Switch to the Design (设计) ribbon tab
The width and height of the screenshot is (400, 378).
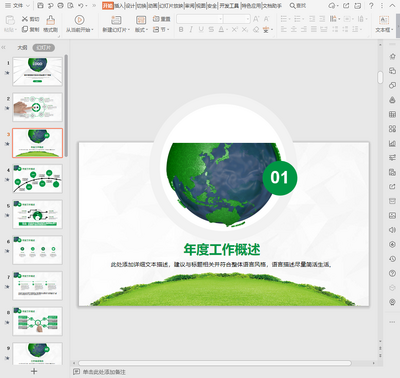130,6
